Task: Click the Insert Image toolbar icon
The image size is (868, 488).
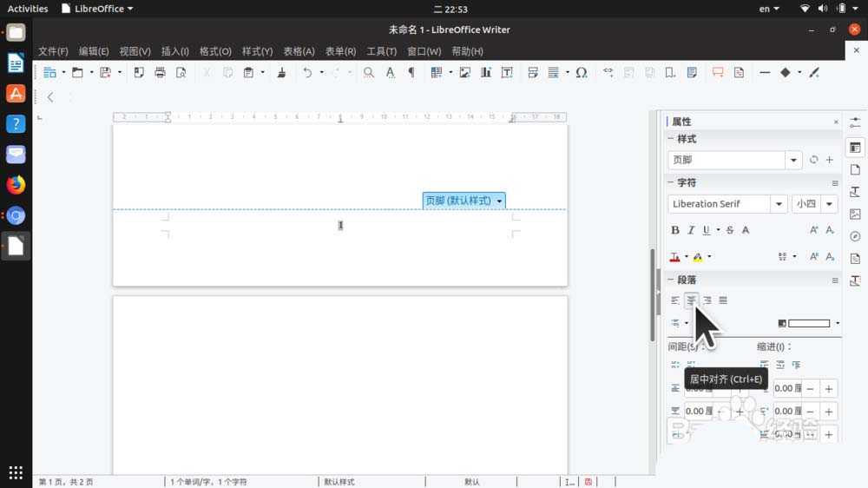Action: 465,73
